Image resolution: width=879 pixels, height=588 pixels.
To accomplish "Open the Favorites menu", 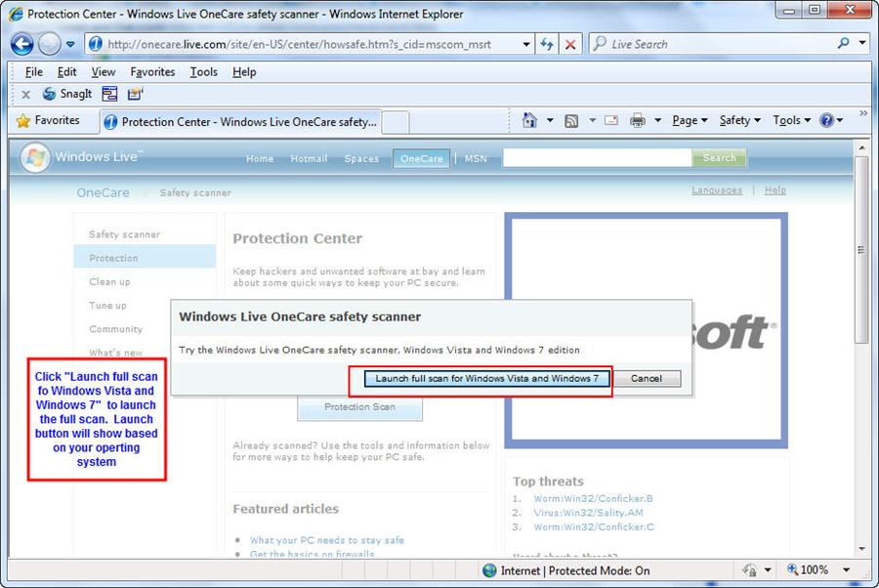I will pos(152,71).
